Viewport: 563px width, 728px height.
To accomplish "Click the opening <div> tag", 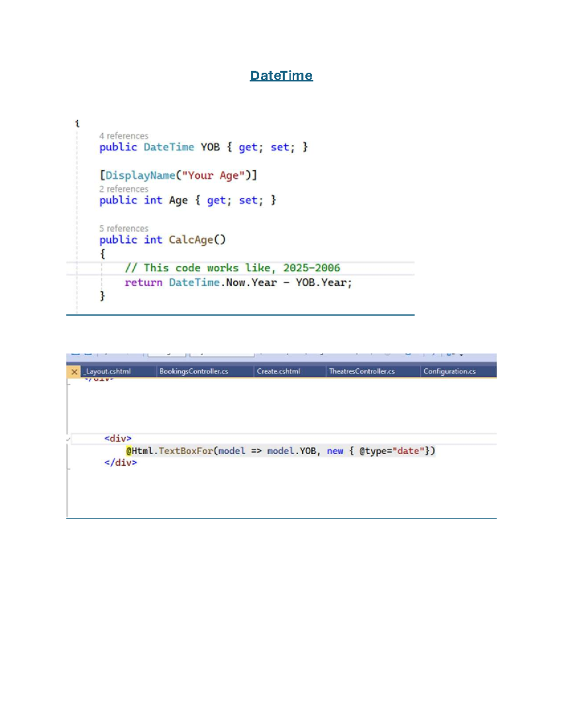I will 118,439.
